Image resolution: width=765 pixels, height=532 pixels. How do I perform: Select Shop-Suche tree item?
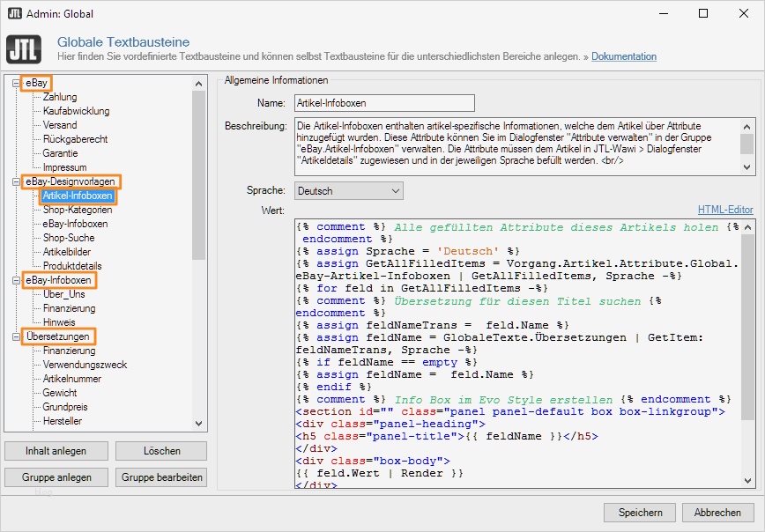pos(69,238)
